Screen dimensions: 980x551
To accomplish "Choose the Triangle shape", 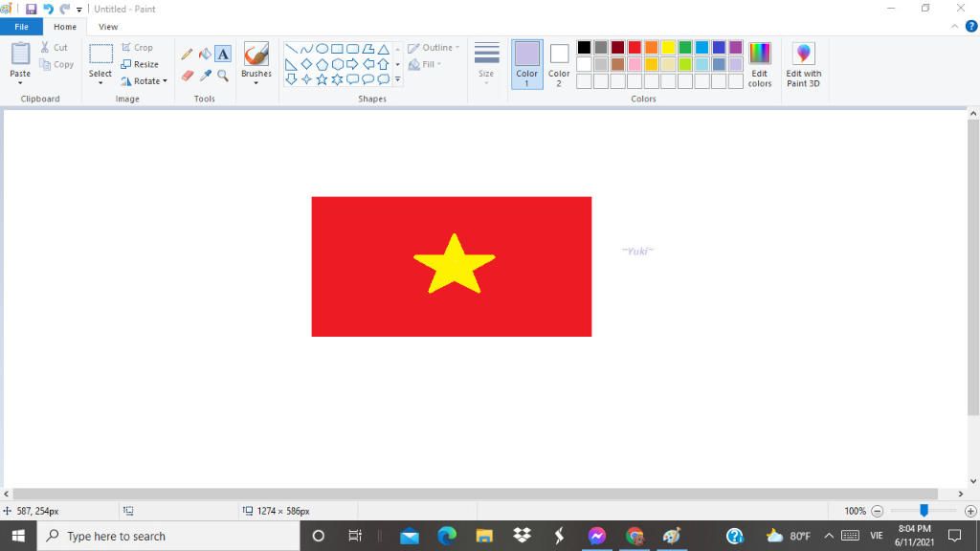I will coord(383,49).
